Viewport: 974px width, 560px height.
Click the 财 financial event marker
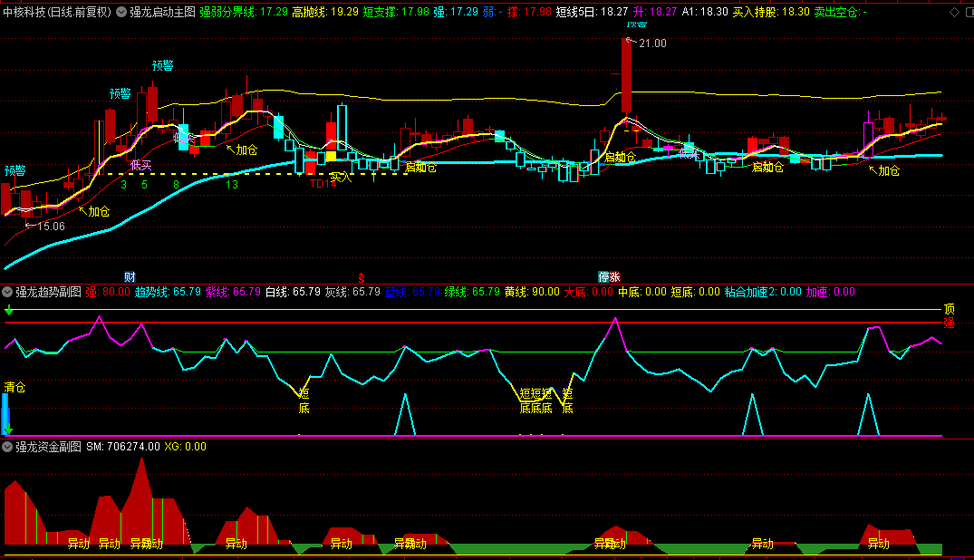pos(130,276)
